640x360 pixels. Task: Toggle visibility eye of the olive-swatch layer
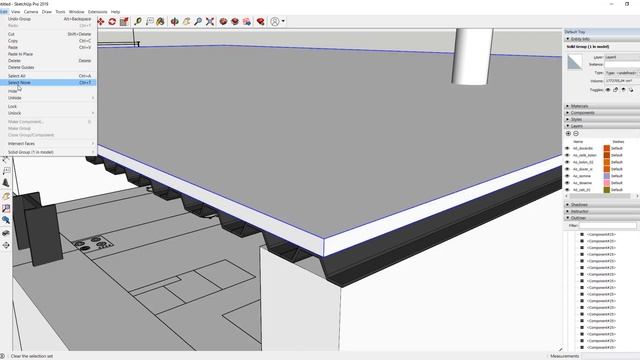point(567,190)
